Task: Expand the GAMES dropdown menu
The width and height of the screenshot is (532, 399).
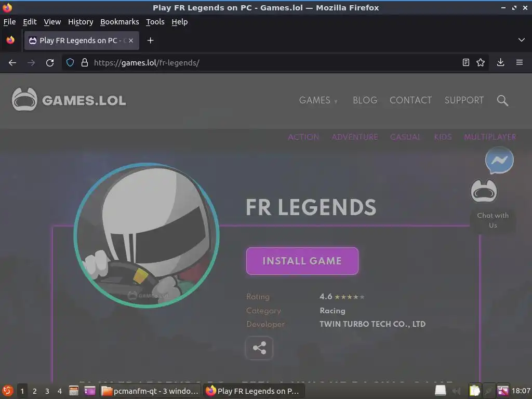Action: (318, 100)
